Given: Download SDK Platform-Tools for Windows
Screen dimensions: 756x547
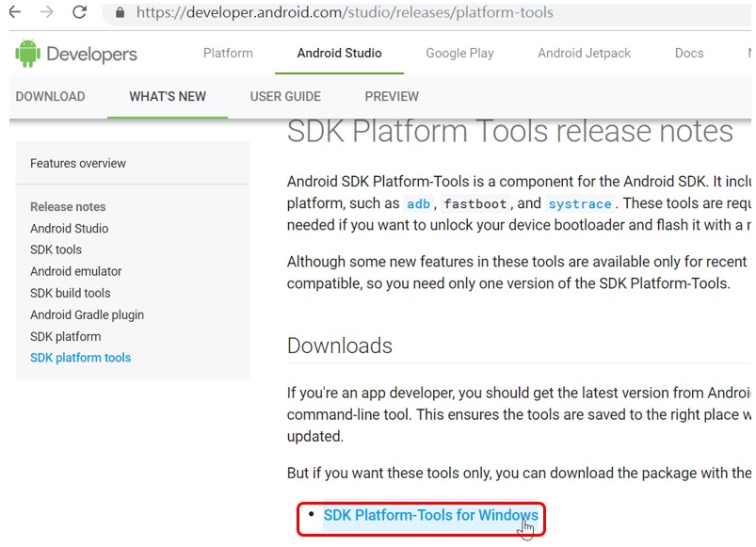Looking at the screenshot, I should tap(430, 515).
